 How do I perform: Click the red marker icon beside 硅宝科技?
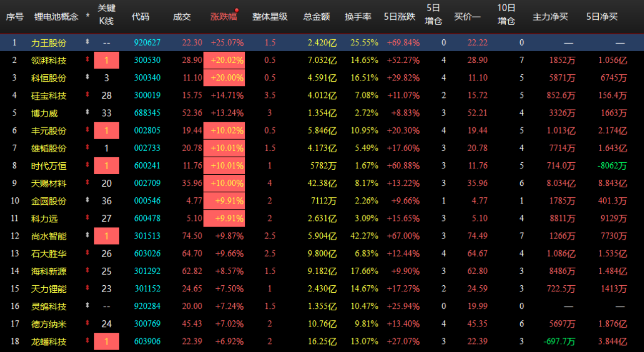88,95
